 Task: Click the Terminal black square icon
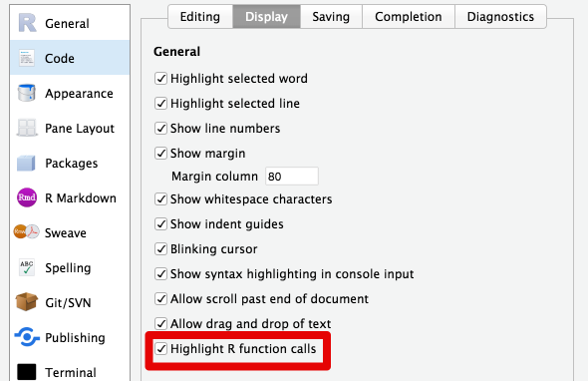pos(27,372)
